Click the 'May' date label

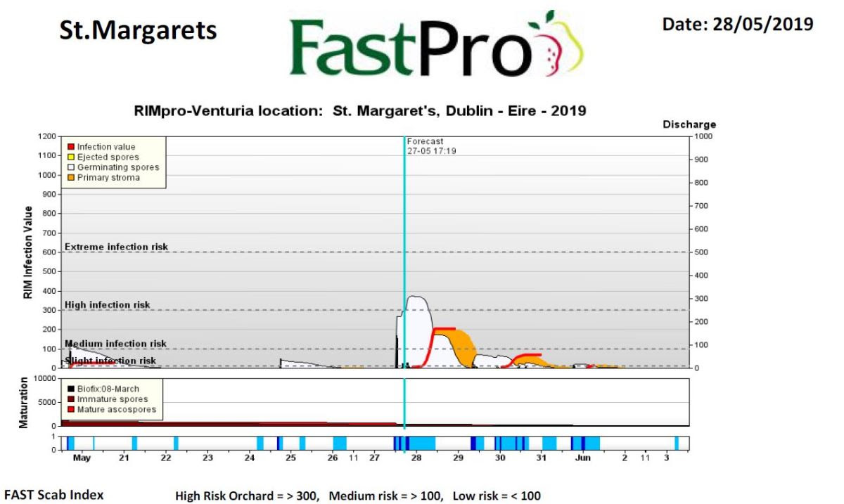[x=82, y=458]
